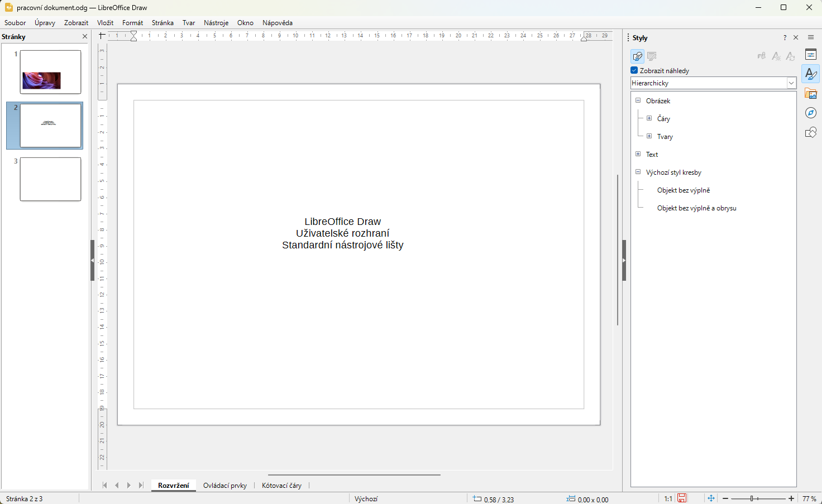Select page 2 thumbnail in Stránky panel
The width and height of the screenshot is (822, 504).
pos(50,126)
